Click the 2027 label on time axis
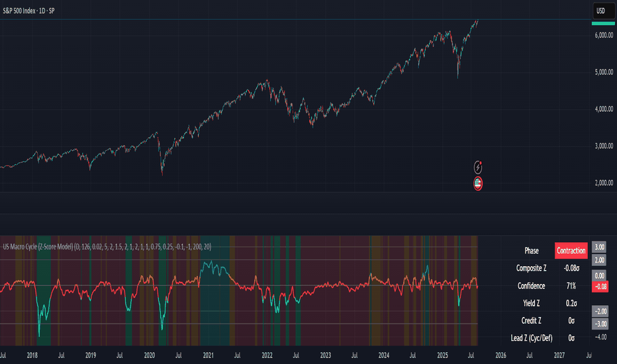Image resolution: width=617 pixels, height=364 pixels. pos(559,355)
